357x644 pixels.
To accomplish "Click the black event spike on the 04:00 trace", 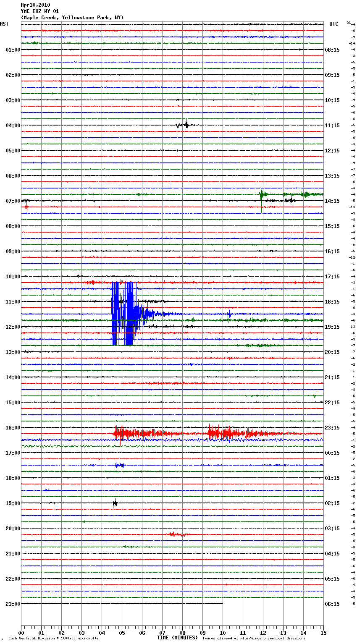I will click(x=186, y=125).
